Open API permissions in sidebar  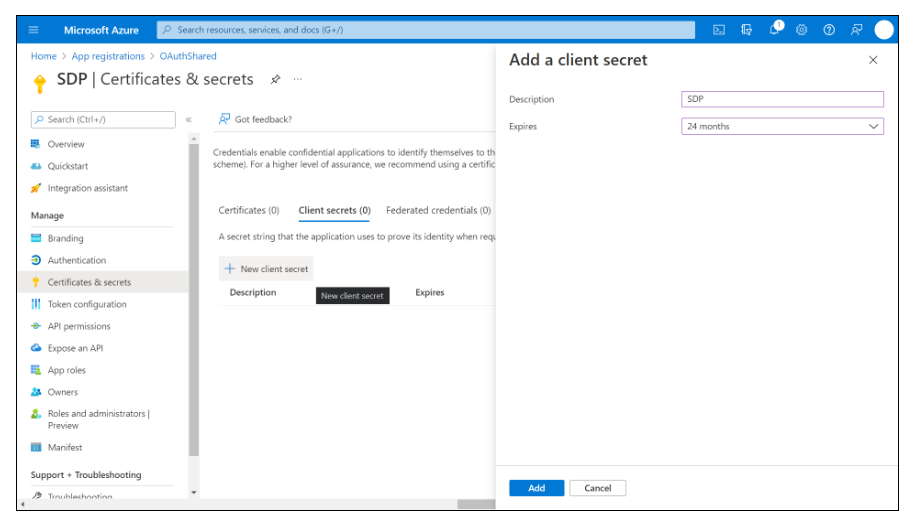click(79, 326)
